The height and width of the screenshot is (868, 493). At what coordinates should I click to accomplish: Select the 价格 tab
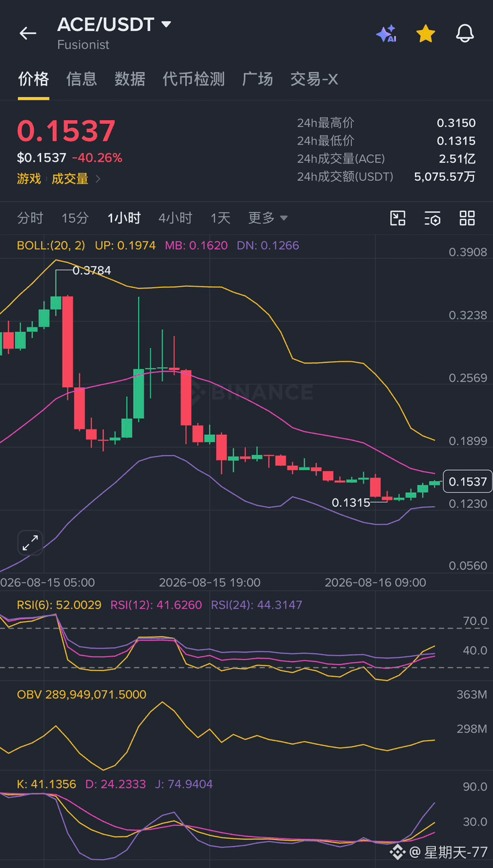pos(33,79)
